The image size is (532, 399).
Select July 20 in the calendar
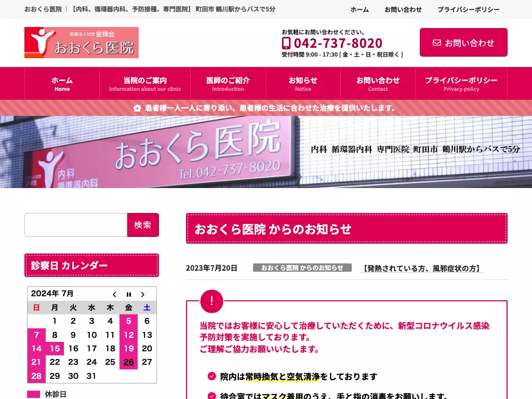tap(147, 349)
